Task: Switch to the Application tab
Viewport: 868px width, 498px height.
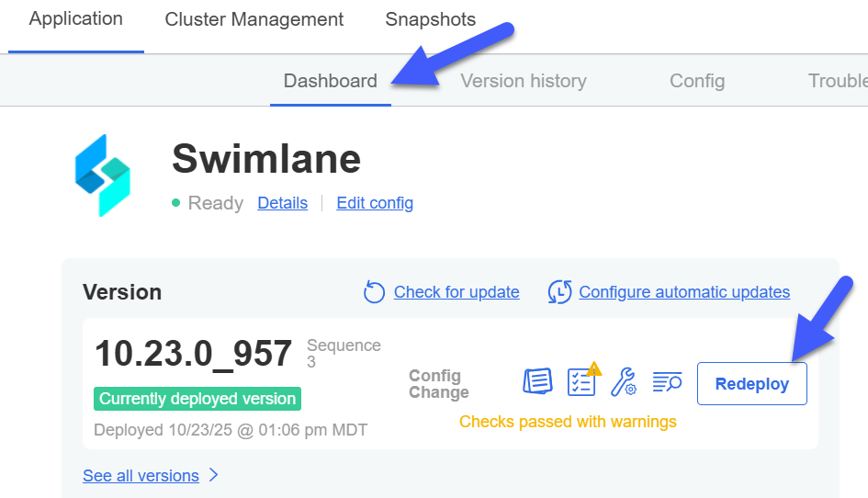Action: click(x=76, y=18)
